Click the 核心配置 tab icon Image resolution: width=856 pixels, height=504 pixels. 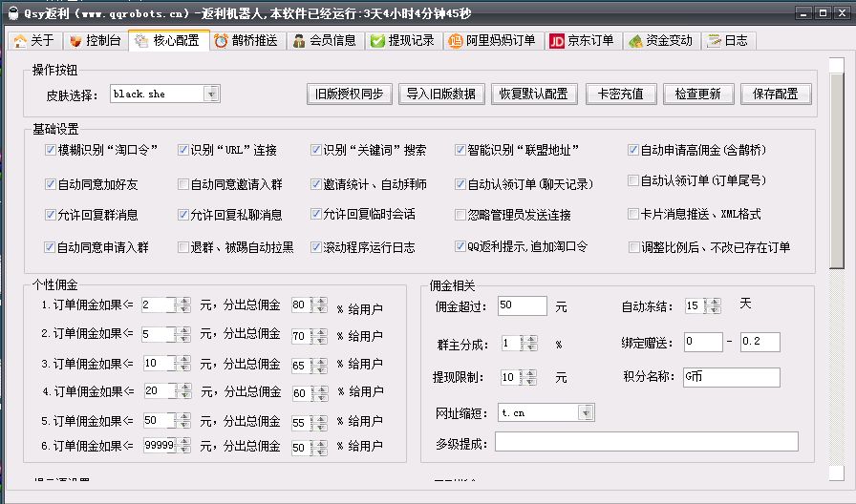[x=141, y=41]
